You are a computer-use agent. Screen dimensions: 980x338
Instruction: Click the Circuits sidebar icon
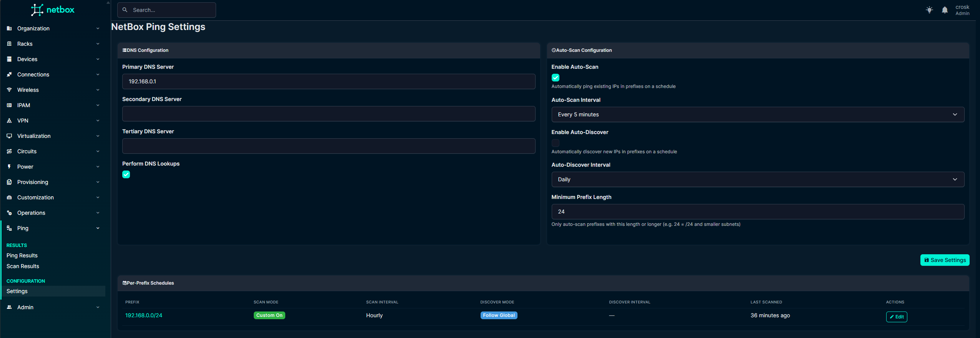point(9,151)
